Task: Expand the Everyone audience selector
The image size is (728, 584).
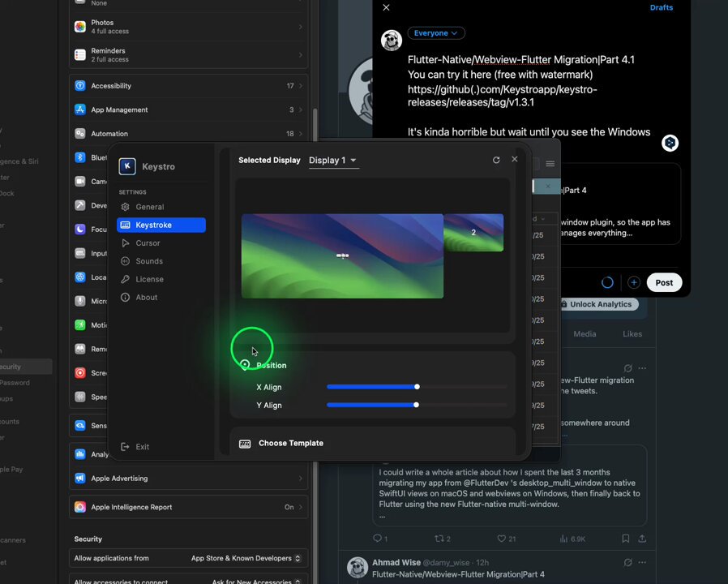Action: [x=436, y=33]
